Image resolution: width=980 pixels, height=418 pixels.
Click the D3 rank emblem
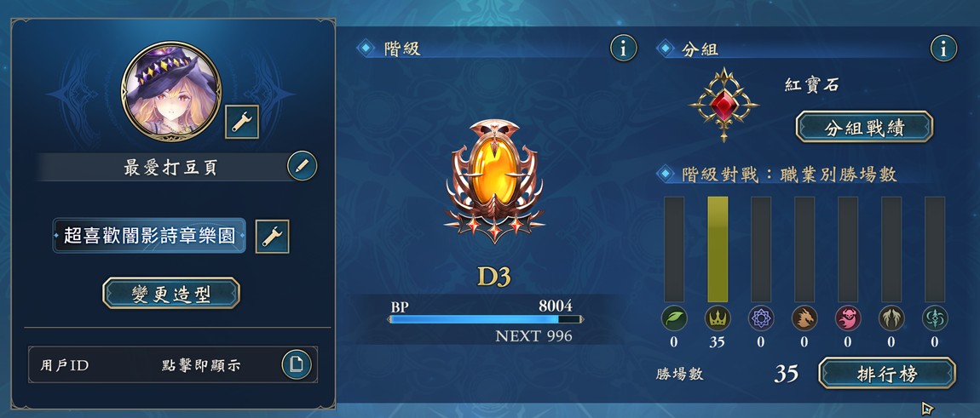[x=494, y=180]
